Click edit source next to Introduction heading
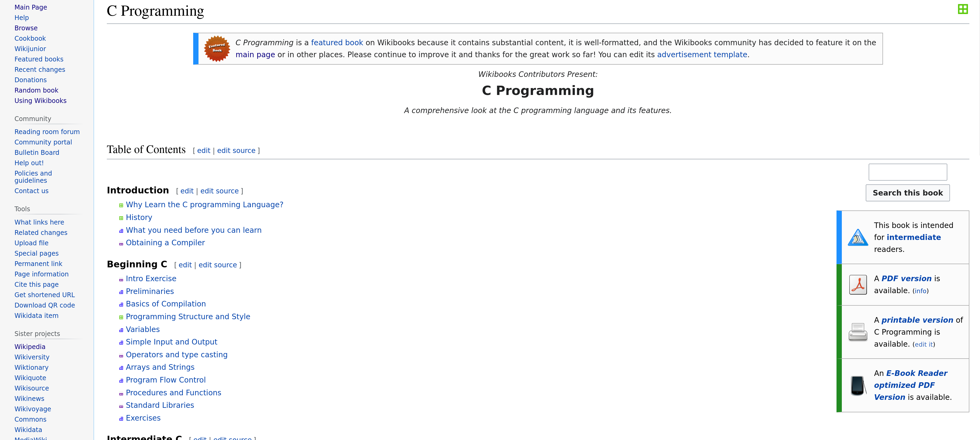Viewport: 980px width, 440px height. click(x=219, y=191)
